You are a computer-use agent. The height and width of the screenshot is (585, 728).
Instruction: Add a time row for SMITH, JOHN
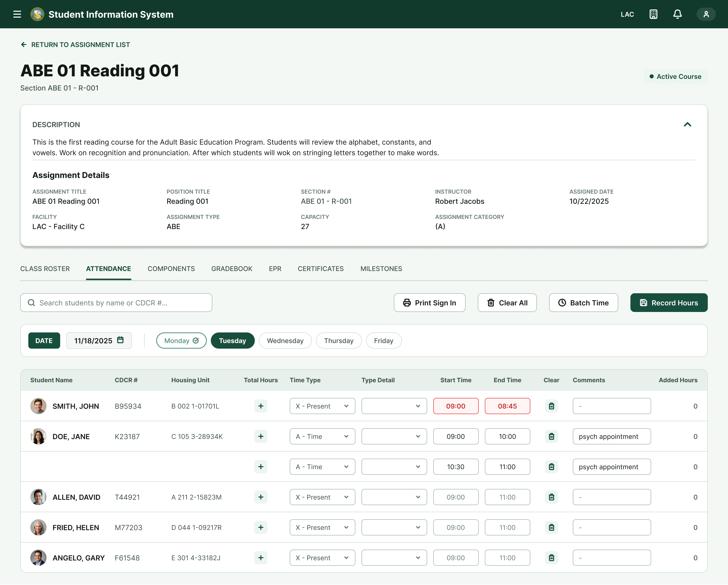(261, 406)
